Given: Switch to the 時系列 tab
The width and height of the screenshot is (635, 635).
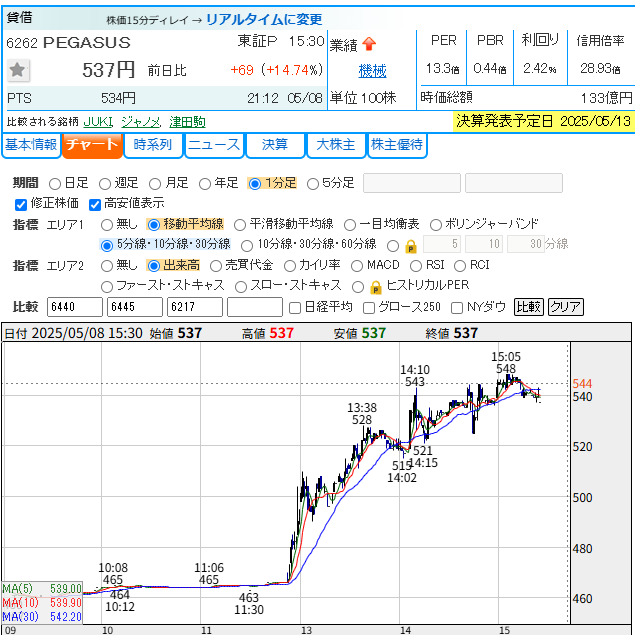Looking at the screenshot, I should (x=153, y=145).
